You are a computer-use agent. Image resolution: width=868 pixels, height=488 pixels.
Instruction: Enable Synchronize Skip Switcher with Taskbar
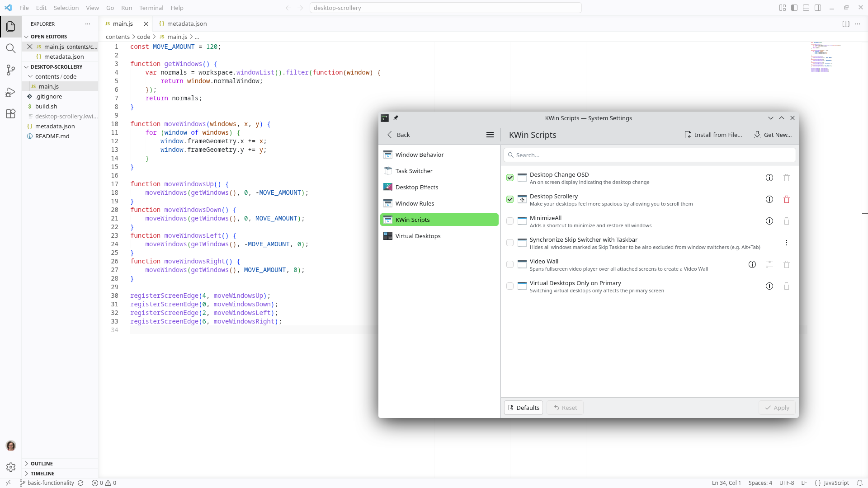510,243
